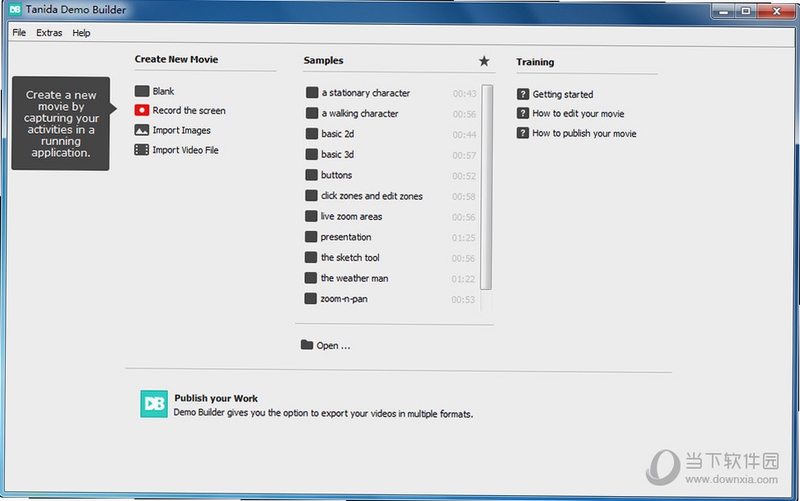Click the icon beside buttons sample
The image size is (800, 501).
pos(311,175)
